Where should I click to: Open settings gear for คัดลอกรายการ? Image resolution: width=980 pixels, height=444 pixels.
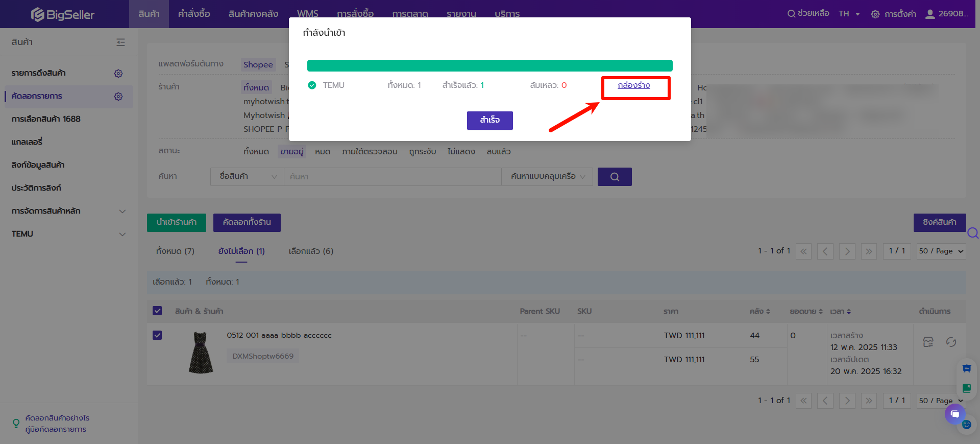[x=118, y=97]
